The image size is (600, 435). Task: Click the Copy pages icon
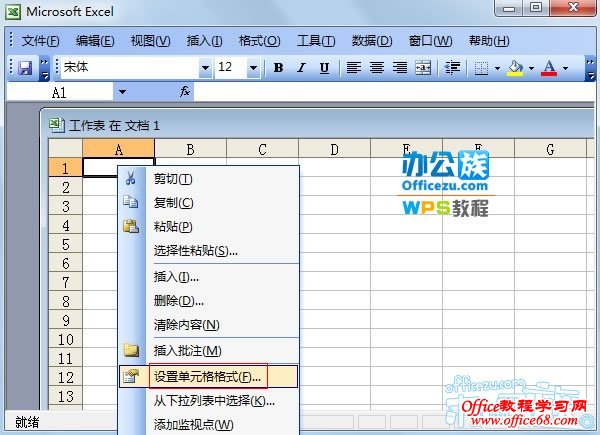[x=130, y=202]
